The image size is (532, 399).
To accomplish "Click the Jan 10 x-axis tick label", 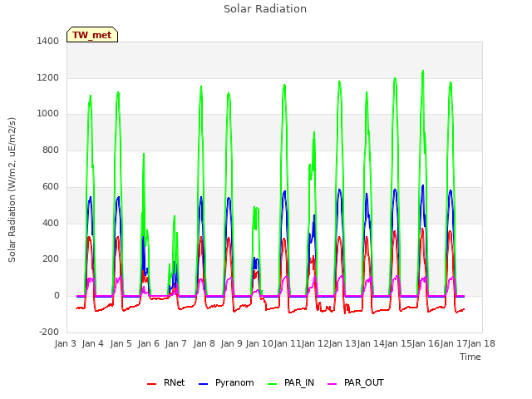I will pyautogui.click(x=259, y=343).
